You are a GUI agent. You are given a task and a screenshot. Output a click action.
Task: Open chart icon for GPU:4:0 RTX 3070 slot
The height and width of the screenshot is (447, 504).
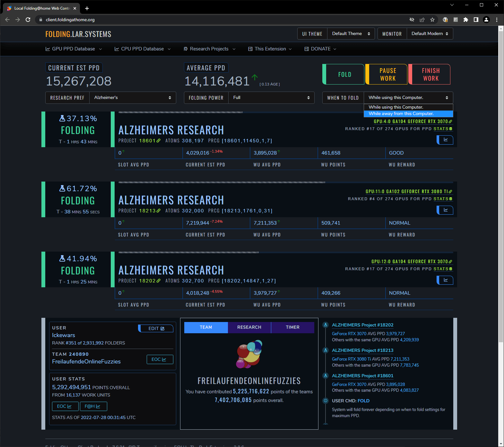[x=445, y=140]
